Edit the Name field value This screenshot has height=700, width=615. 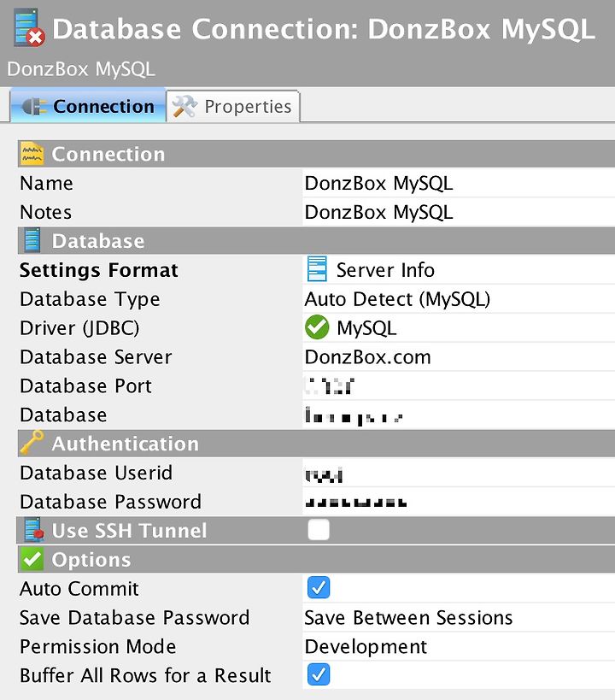point(459,183)
